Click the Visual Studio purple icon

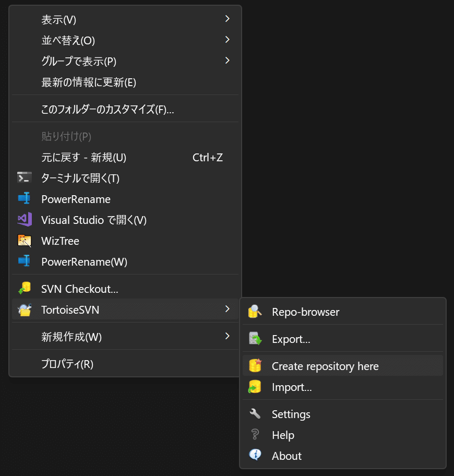25,220
